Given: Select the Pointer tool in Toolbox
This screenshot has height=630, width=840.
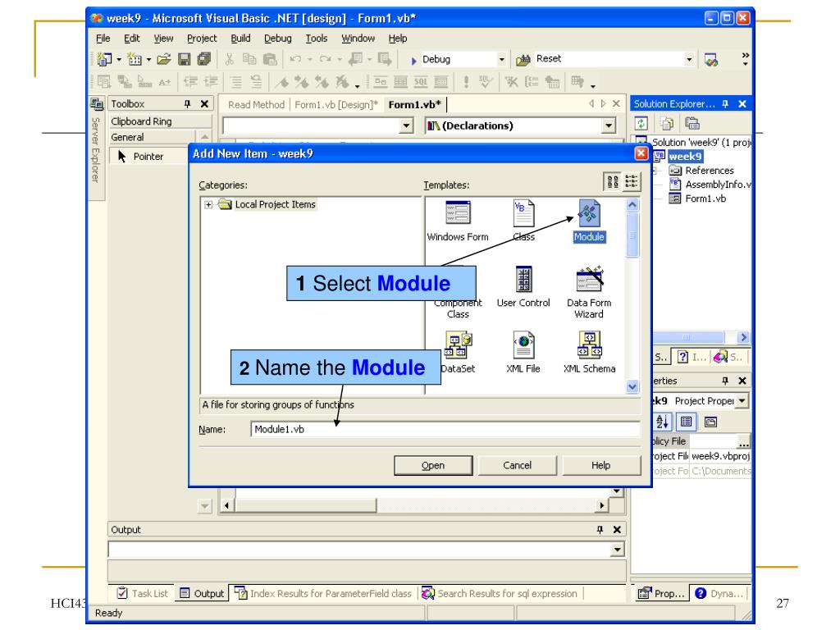Looking at the screenshot, I should (x=148, y=157).
